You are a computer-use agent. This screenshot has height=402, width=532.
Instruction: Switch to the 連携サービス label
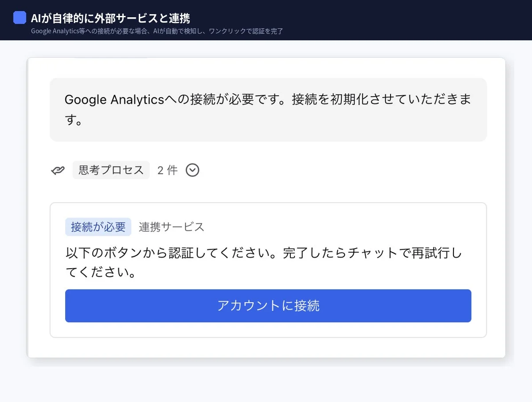[171, 226]
